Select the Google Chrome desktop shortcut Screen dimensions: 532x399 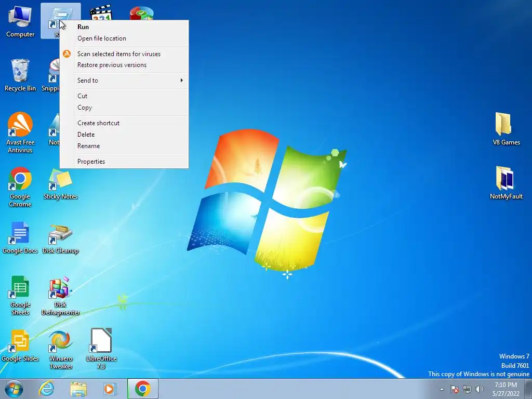pyautogui.click(x=20, y=187)
